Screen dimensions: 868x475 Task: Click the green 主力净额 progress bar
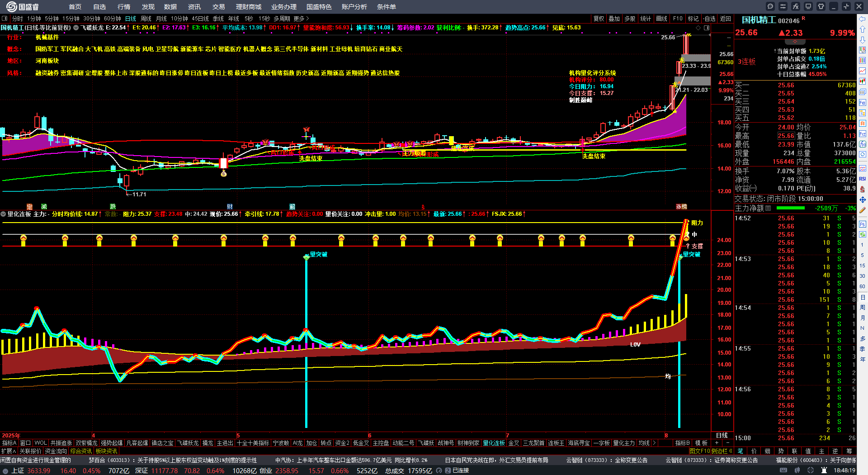click(791, 208)
